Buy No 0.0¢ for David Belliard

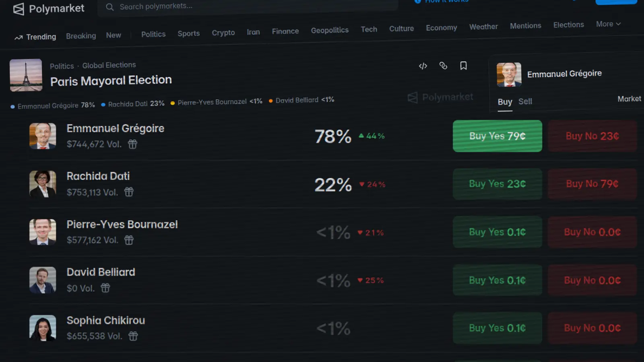(x=592, y=280)
